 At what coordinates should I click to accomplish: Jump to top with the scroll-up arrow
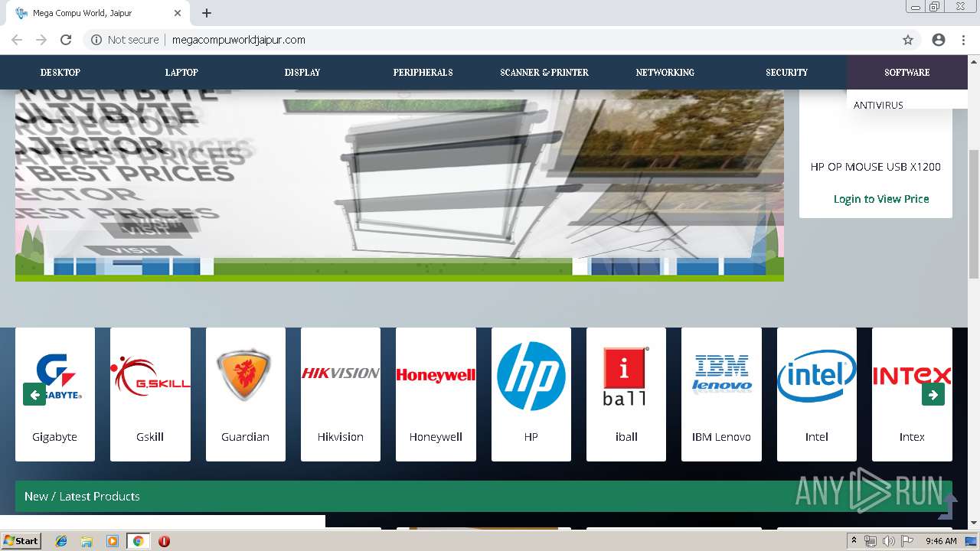[x=949, y=506]
